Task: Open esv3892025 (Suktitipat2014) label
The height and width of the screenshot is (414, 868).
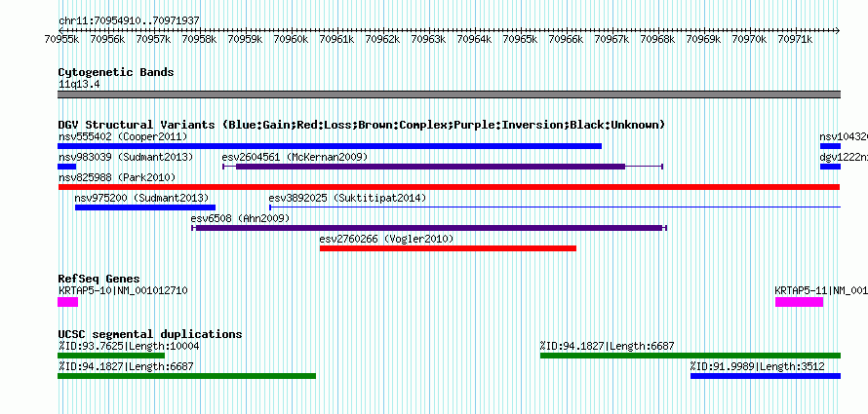Action: (x=347, y=198)
